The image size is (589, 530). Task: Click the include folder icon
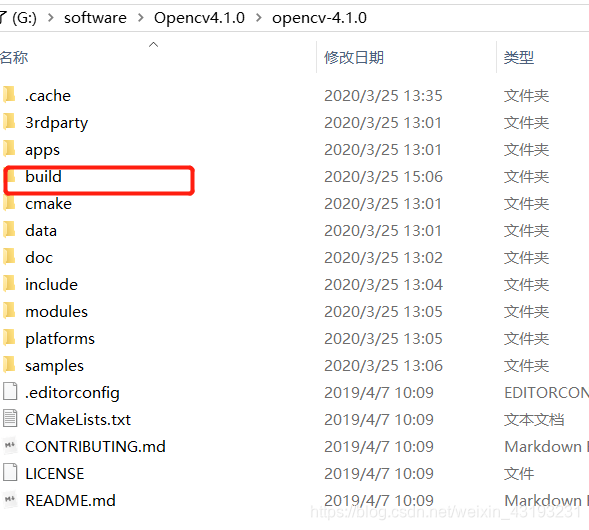click(x=9, y=284)
